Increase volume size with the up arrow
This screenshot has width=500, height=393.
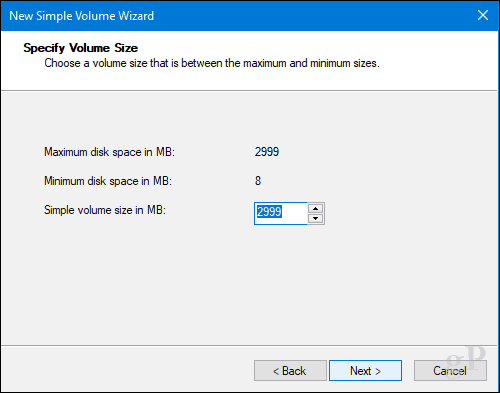pyautogui.click(x=315, y=209)
